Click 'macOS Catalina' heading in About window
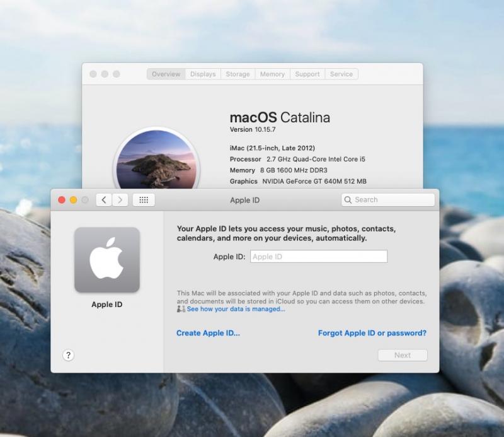The width and height of the screenshot is (504, 437). click(x=280, y=117)
